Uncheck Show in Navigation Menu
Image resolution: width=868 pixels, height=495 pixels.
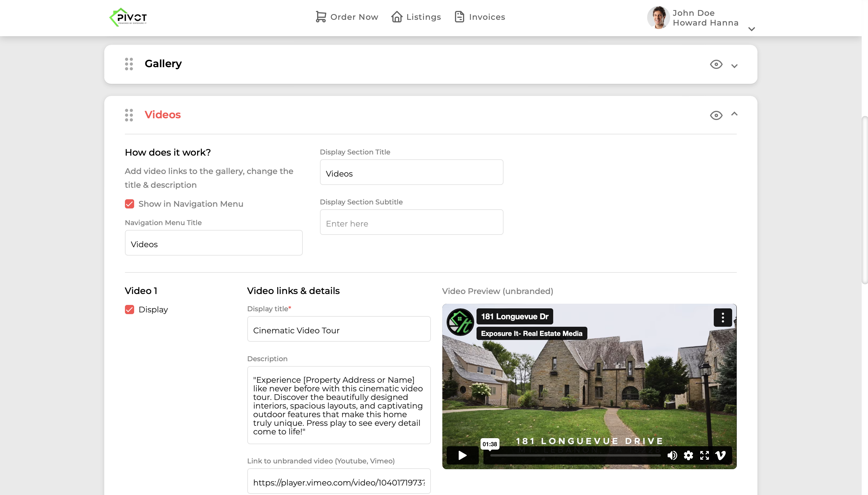tap(130, 204)
